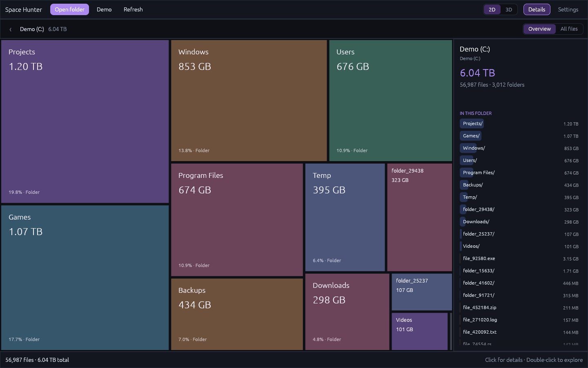Select folder_29438/ entry in details list
Viewport: 588px width, 368px height.
click(x=519, y=209)
